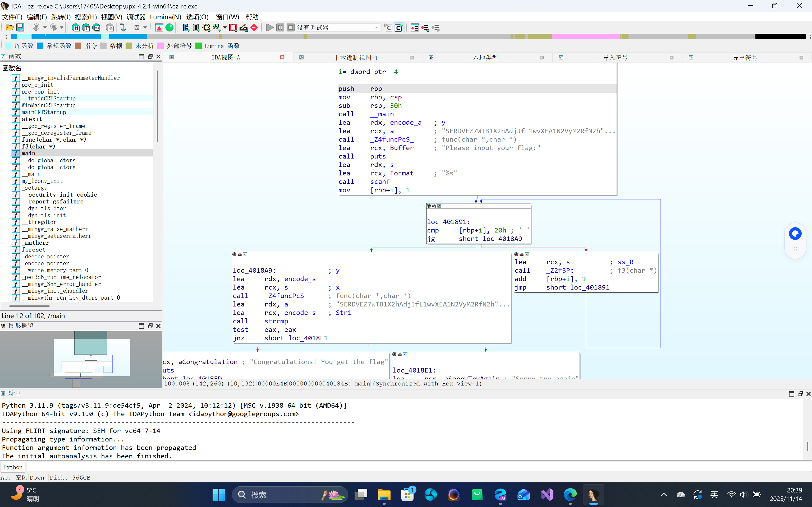Image resolution: width=812 pixels, height=507 pixels.
Task: Click the Python command input field
Action: pyautogui.click(x=403, y=467)
